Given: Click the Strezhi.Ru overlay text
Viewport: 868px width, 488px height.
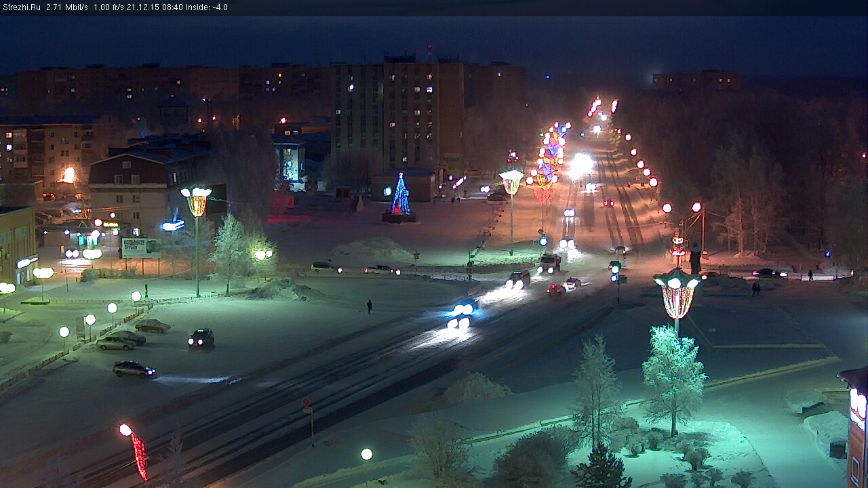Looking at the screenshot, I should pyautogui.click(x=21, y=7).
